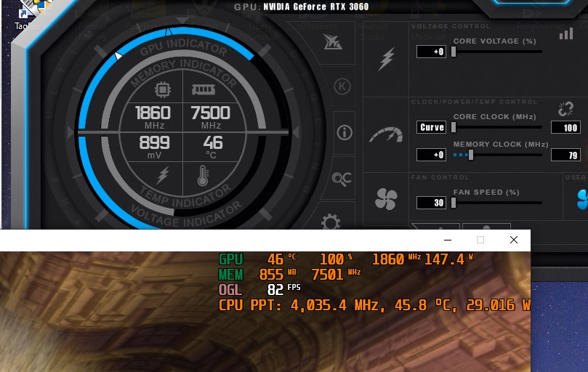This screenshot has height=372, width=588.
Task: Click the Core Clock slider handle
Action: (x=454, y=127)
